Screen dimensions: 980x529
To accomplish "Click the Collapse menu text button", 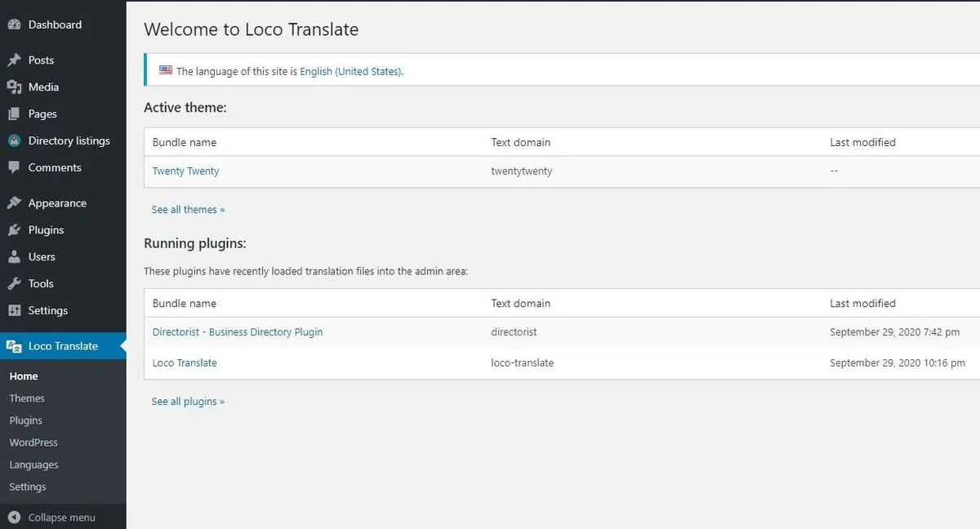I will coord(61,518).
